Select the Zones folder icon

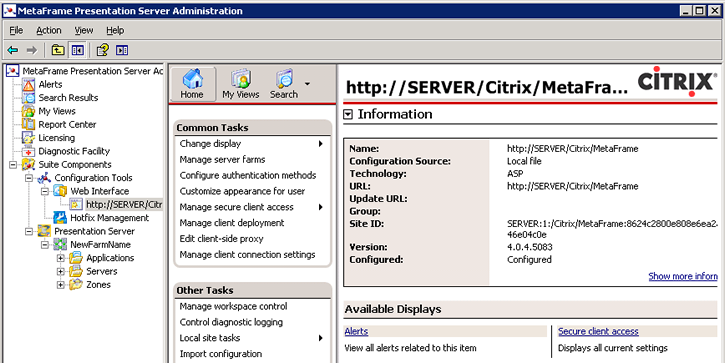click(x=76, y=285)
